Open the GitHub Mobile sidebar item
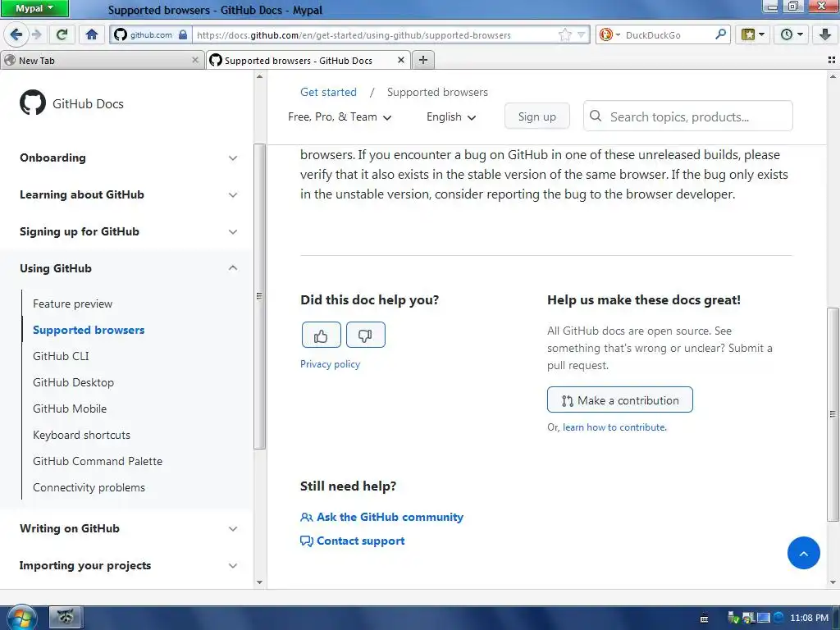The width and height of the screenshot is (840, 630). click(x=70, y=409)
